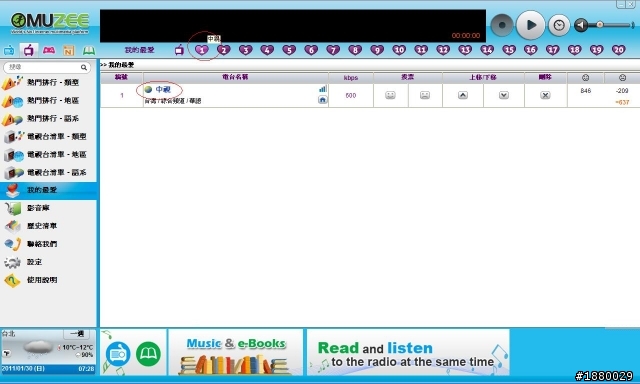Image resolution: width=640 pixels, height=384 pixels.
Task: Vote smiley face for 中視
Action: (x=390, y=95)
